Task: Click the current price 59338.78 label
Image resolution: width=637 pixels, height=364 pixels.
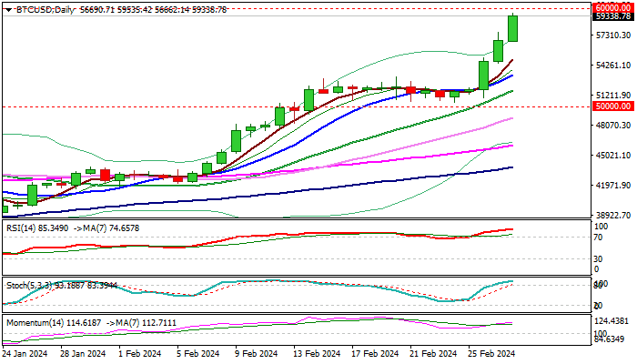Action: click(x=612, y=15)
